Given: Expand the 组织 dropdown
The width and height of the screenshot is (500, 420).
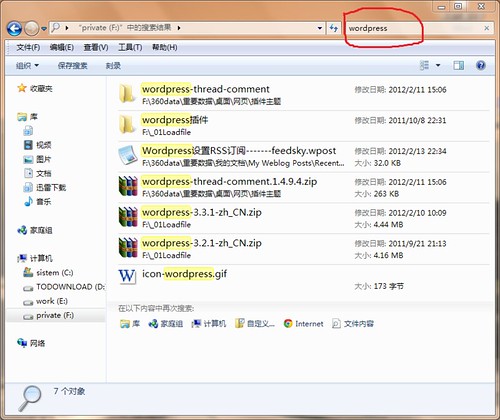Looking at the screenshot, I should (27, 66).
